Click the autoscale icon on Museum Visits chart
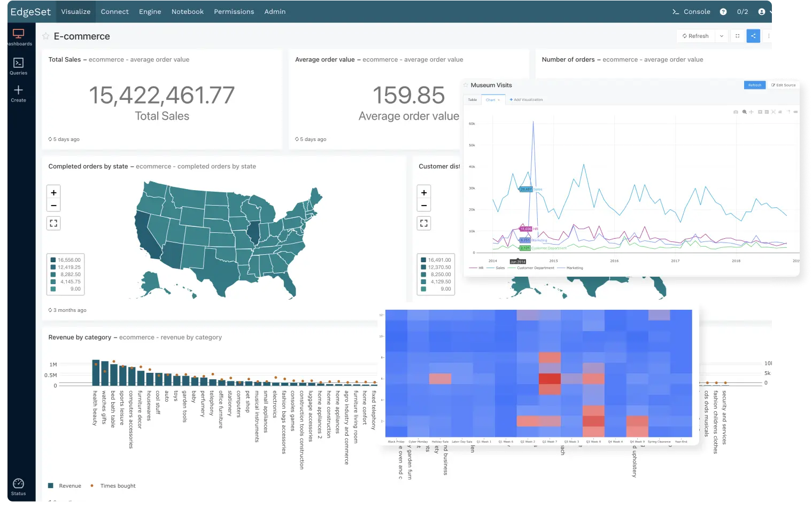This screenshot has height=509, width=812. pos(774,112)
